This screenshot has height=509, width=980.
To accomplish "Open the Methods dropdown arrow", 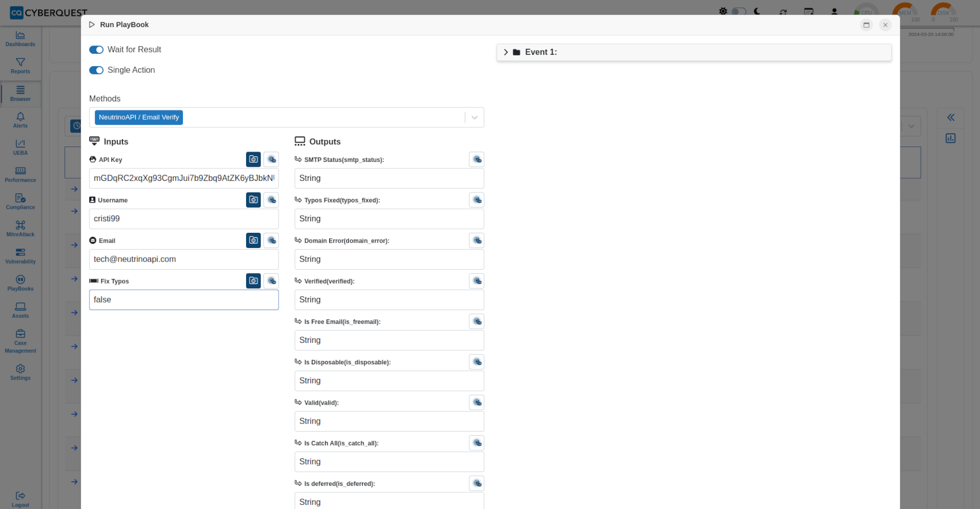I will tap(474, 118).
